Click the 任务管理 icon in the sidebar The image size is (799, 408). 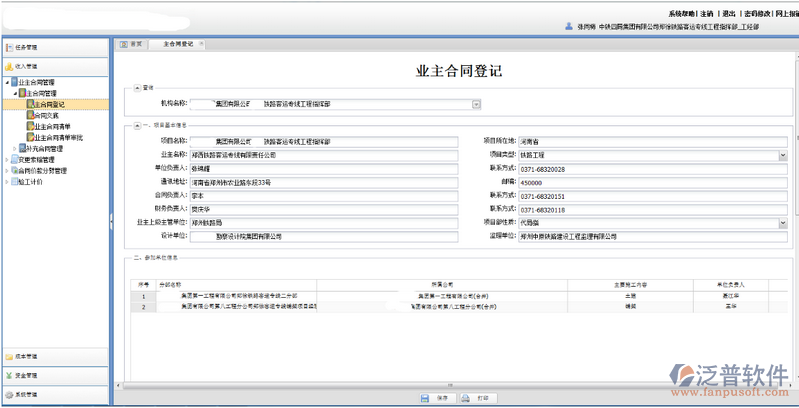point(9,46)
